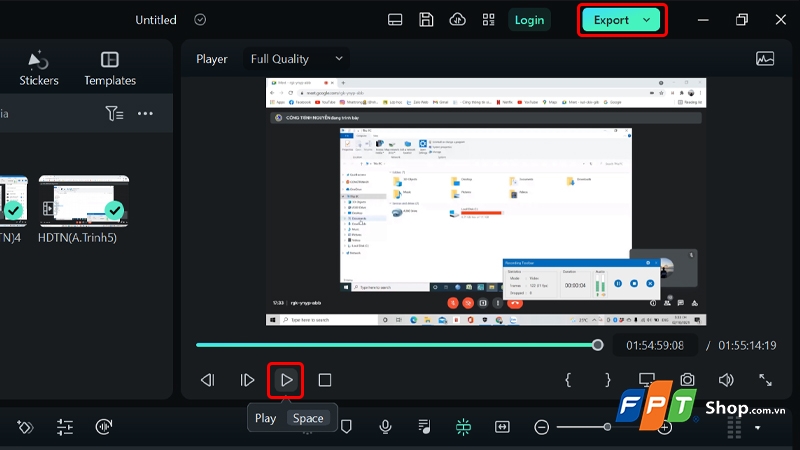Open the scopes icon at the player's top right
The image size is (800, 450).
[x=765, y=59]
